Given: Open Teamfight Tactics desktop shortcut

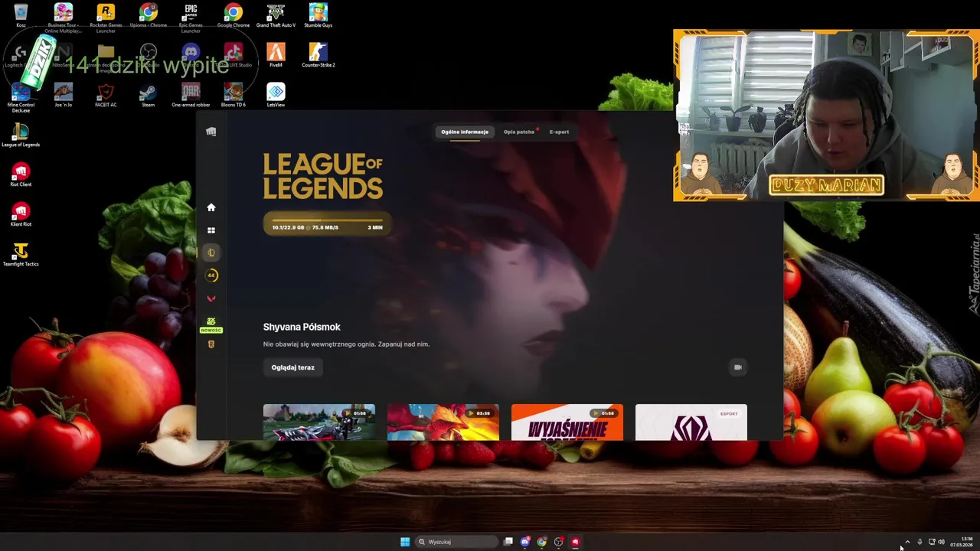Looking at the screenshot, I should click(21, 254).
